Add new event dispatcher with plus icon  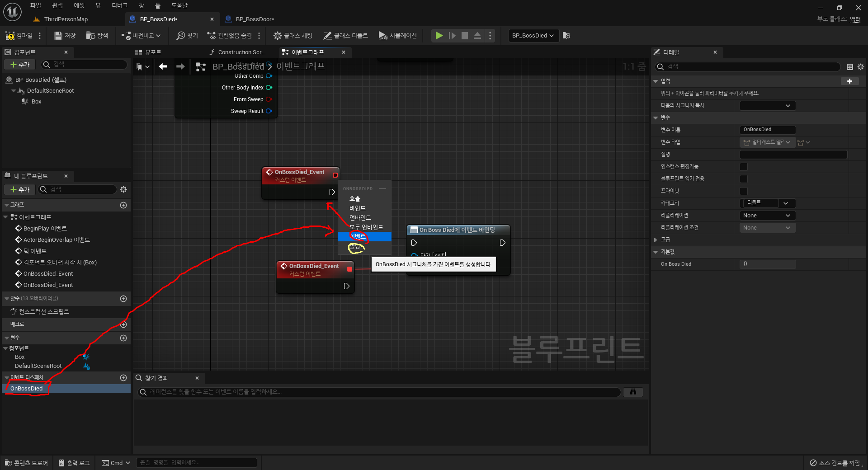tap(123, 378)
